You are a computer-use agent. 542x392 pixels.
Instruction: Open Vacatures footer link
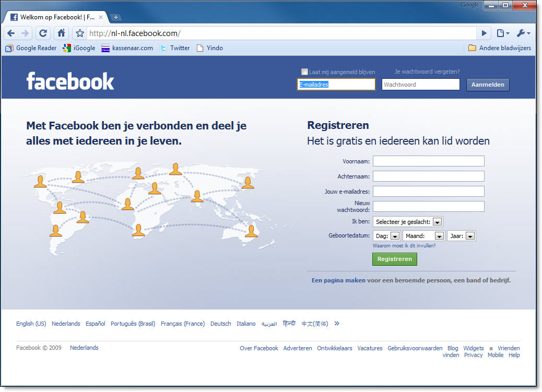[370, 348]
